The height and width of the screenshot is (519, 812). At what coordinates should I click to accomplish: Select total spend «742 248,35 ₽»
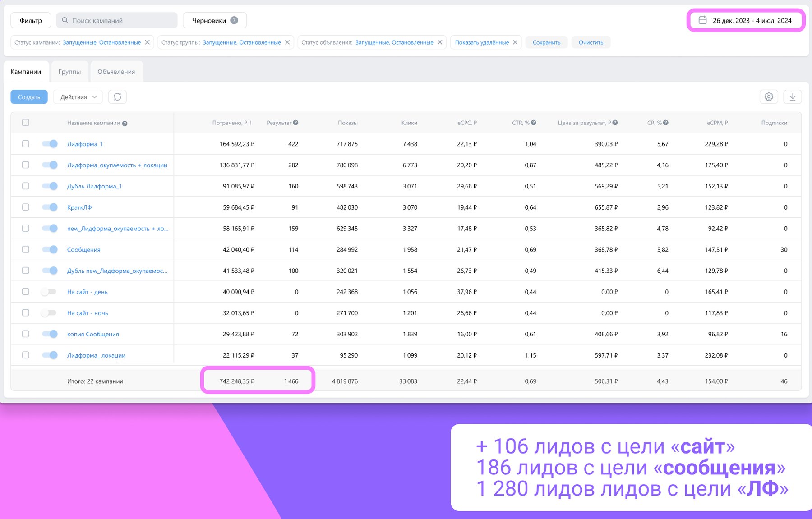(237, 381)
